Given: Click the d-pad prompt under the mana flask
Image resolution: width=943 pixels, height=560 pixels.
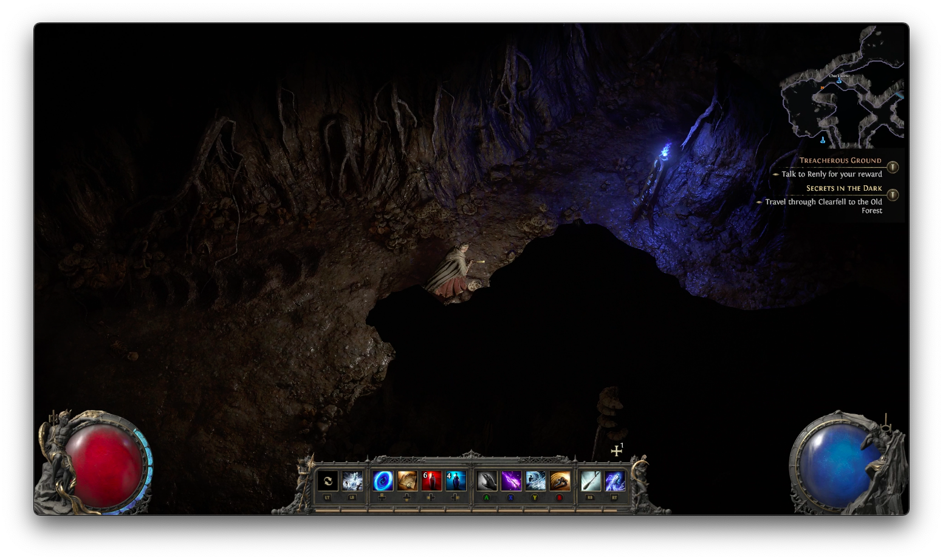Looking at the screenshot, I should 456,497.
